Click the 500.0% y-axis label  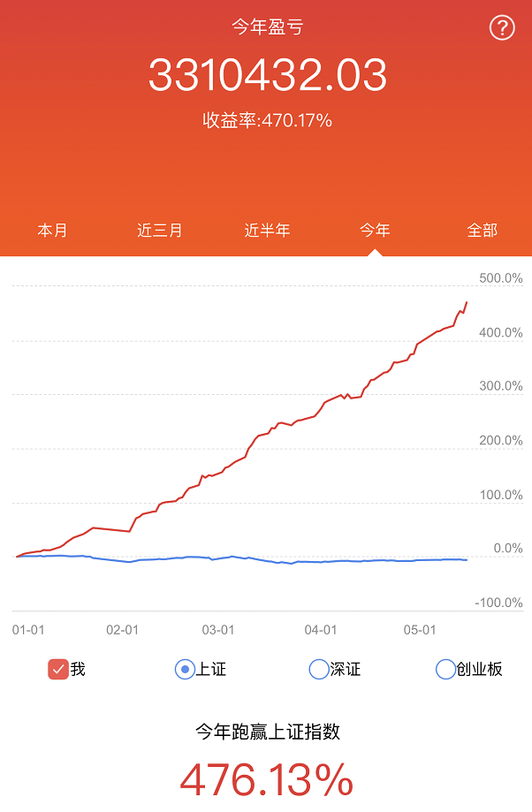coord(500,278)
